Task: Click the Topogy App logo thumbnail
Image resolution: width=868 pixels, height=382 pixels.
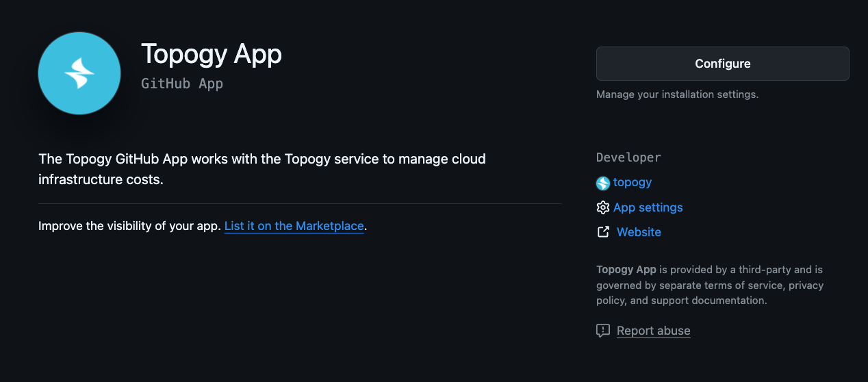Action: (x=79, y=73)
